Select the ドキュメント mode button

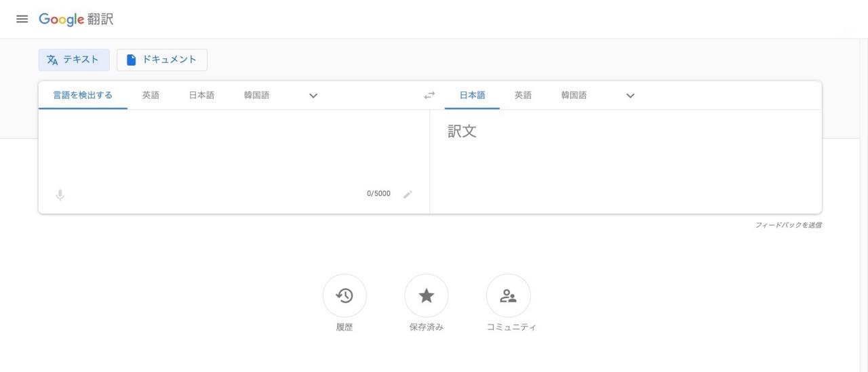click(x=162, y=60)
